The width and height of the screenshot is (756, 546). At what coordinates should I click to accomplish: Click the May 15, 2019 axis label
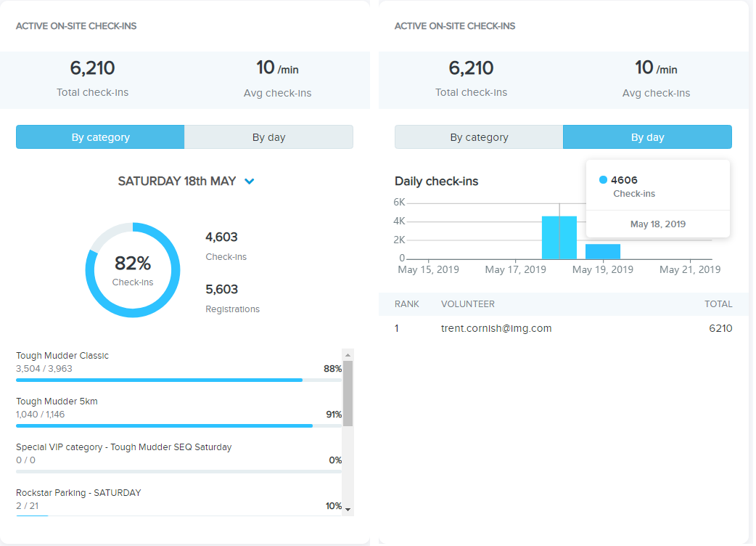click(x=428, y=269)
